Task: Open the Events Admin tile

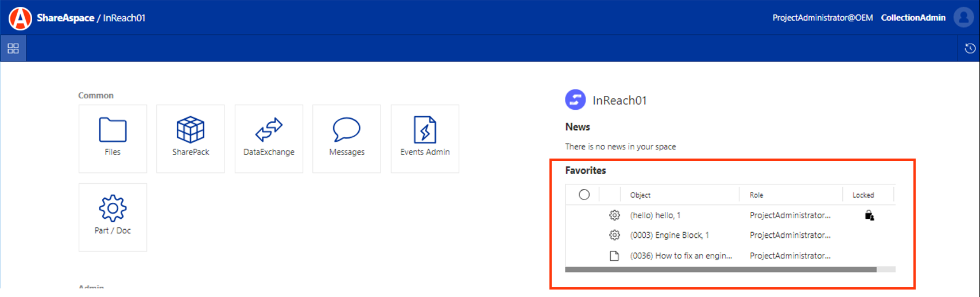Action: point(425,138)
